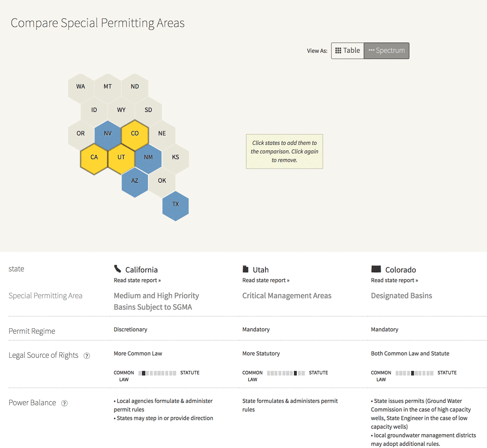This screenshot has width=487, height=448.
Task: Add Nevada hexagon to comparison
Action: (108, 134)
